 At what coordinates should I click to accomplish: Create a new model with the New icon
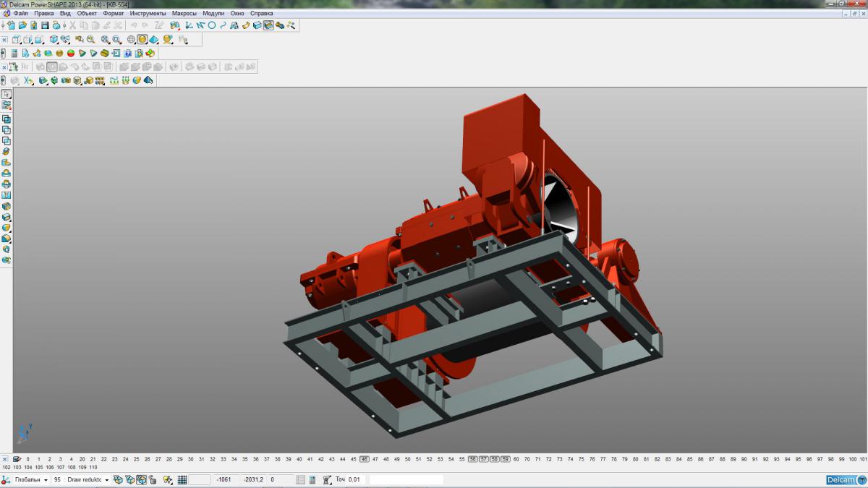tap(12, 25)
